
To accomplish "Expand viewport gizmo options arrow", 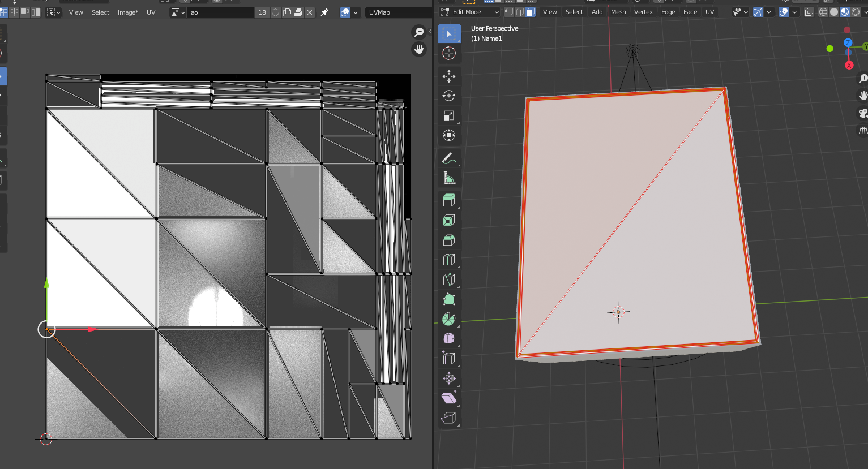I will (x=769, y=12).
